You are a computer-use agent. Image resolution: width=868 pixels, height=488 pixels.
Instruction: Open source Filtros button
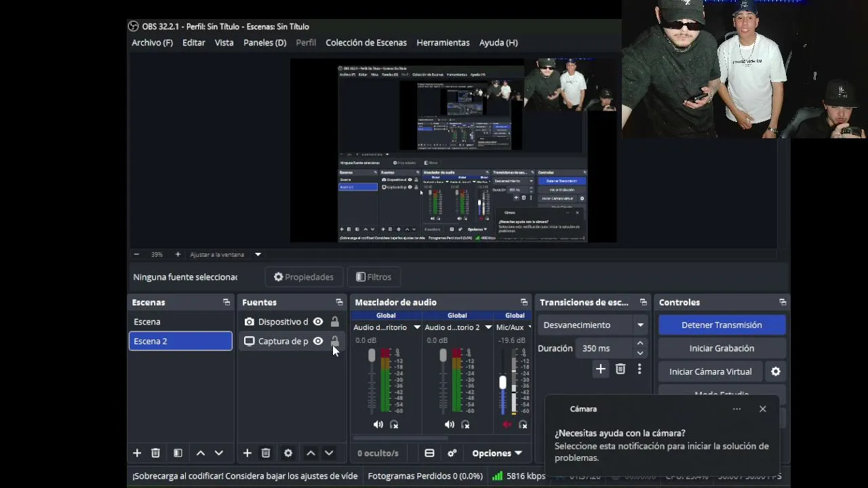point(374,277)
